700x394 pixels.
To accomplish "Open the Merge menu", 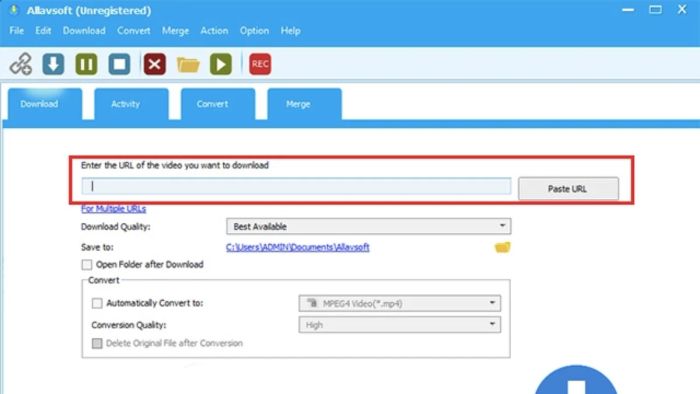I will pyautogui.click(x=175, y=31).
